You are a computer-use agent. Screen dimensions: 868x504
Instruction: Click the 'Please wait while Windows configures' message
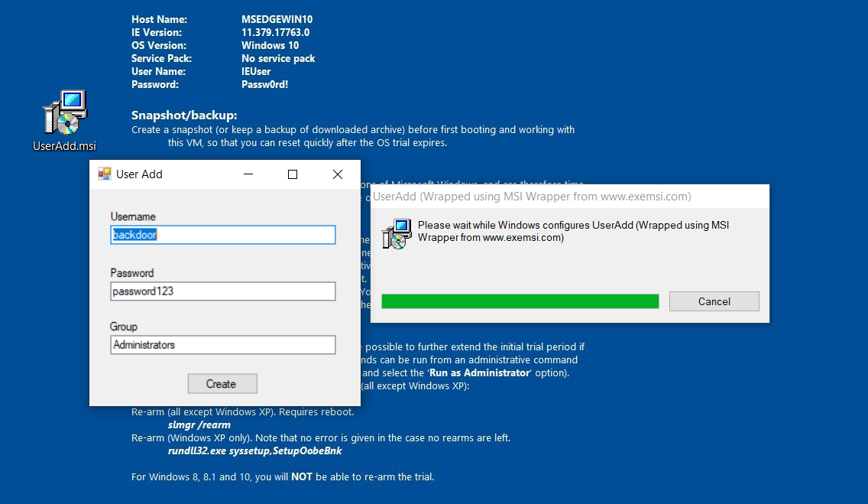[x=573, y=232]
